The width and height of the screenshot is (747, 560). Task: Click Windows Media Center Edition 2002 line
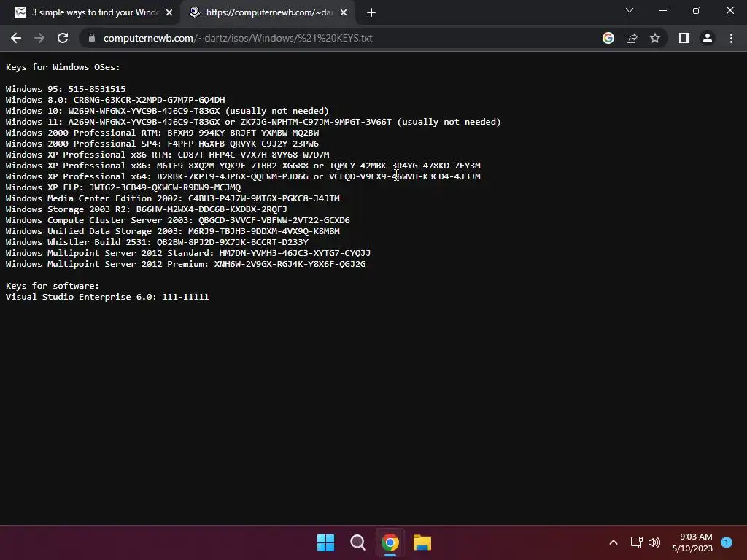(173, 198)
